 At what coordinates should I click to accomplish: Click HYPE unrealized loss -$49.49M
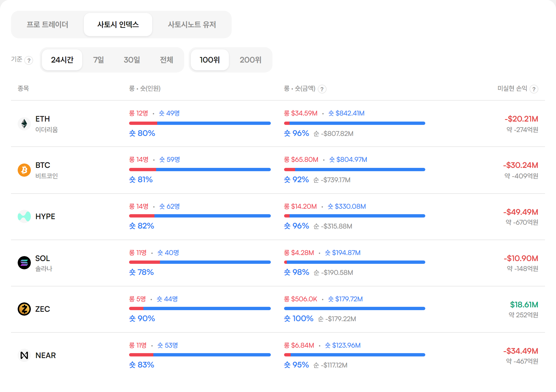click(x=521, y=212)
